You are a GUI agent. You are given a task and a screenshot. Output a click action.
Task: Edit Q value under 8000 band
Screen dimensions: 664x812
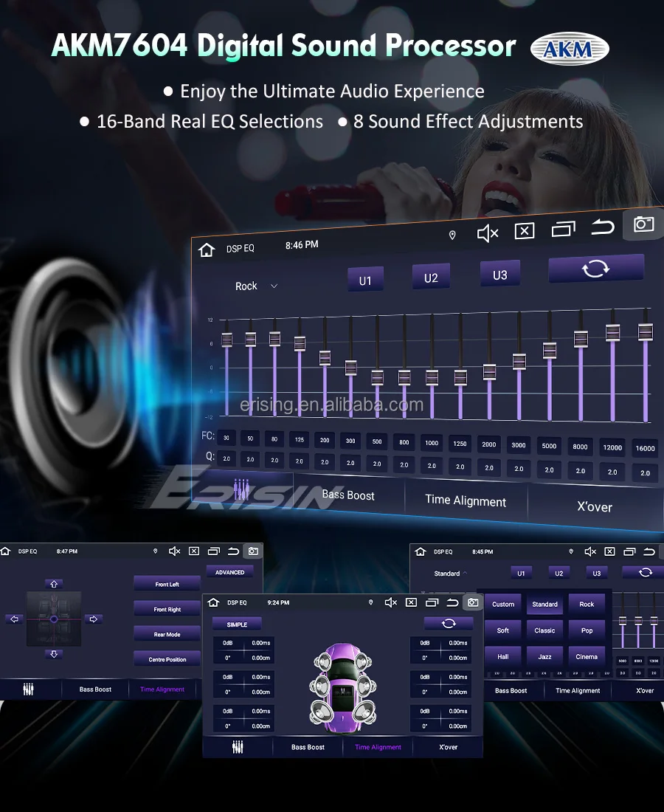580,471
